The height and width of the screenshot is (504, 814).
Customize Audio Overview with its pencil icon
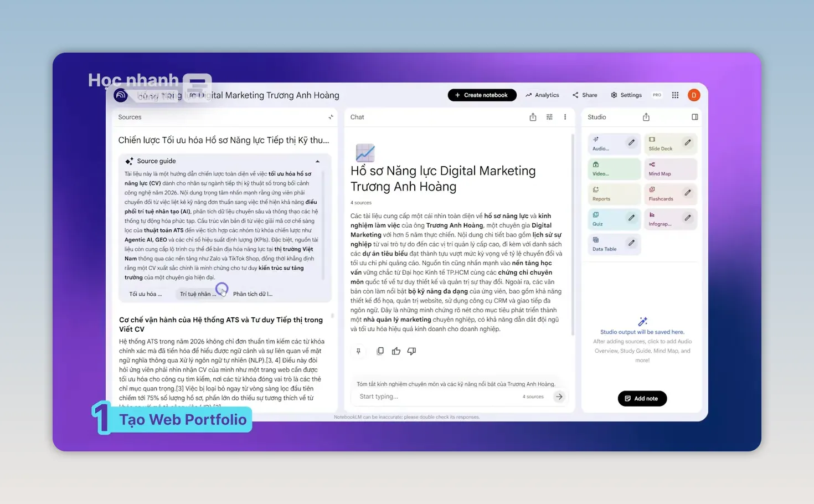[x=631, y=142]
